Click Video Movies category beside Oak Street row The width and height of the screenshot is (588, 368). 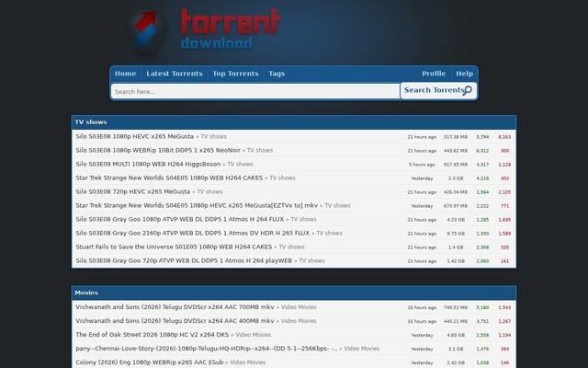click(x=254, y=335)
